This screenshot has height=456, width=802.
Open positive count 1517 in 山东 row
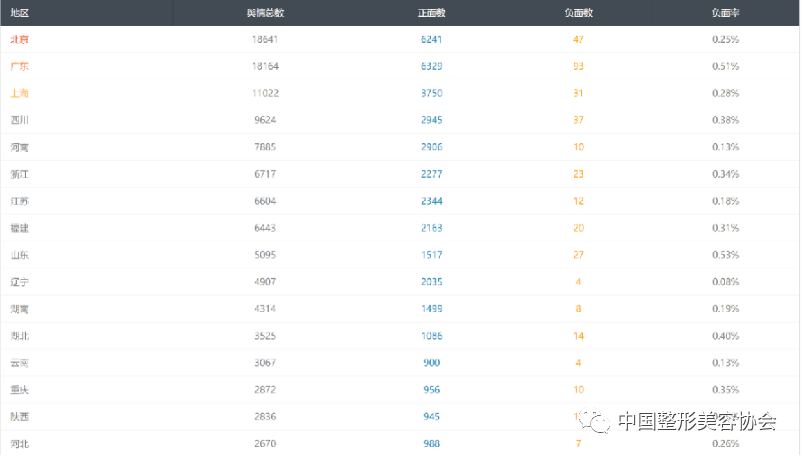(431, 255)
